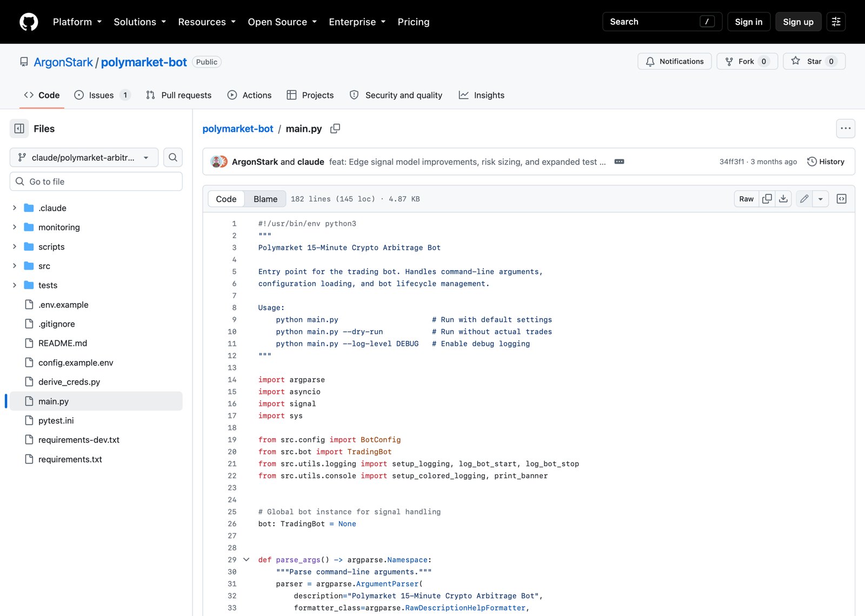The image size is (865, 616).
Task: Select the Code repository tab
Action: pyautogui.click(x=42, y=95)
